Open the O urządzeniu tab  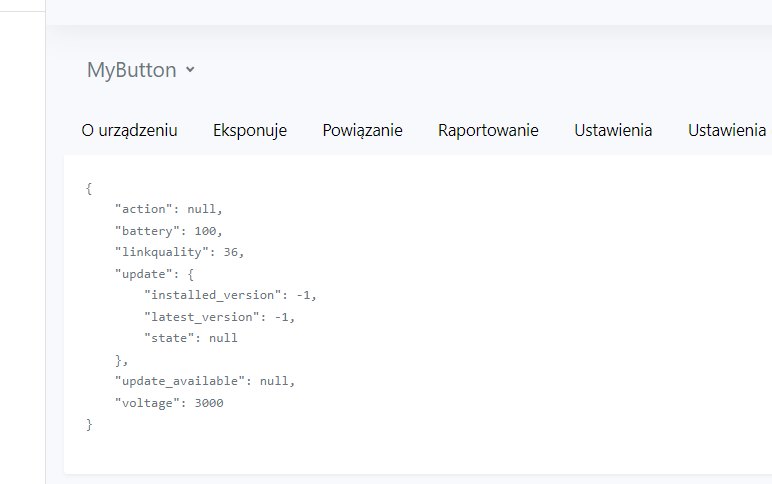(129, 130)
